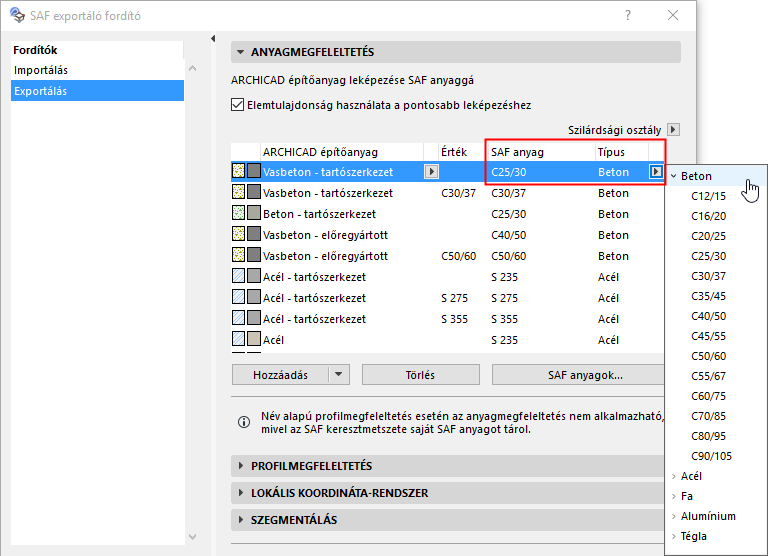
Task: Expand the SZEGMENTÁLÁS section
Action: 240,520
